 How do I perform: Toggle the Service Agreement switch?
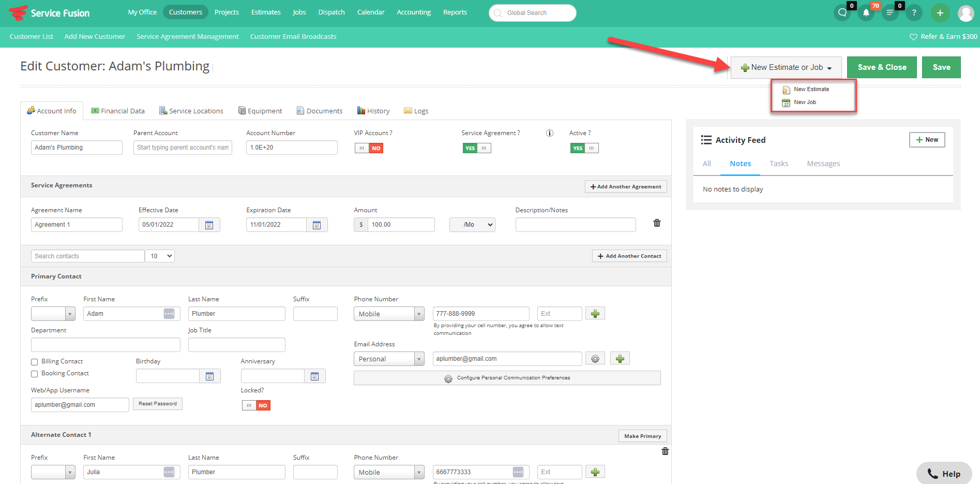tap(477, 148)
